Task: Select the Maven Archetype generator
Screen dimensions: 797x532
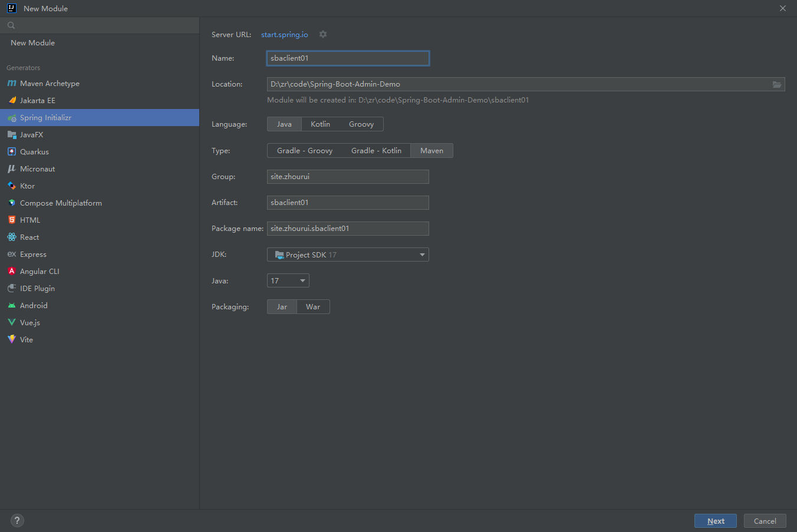Action: click(x=100, y=83)
